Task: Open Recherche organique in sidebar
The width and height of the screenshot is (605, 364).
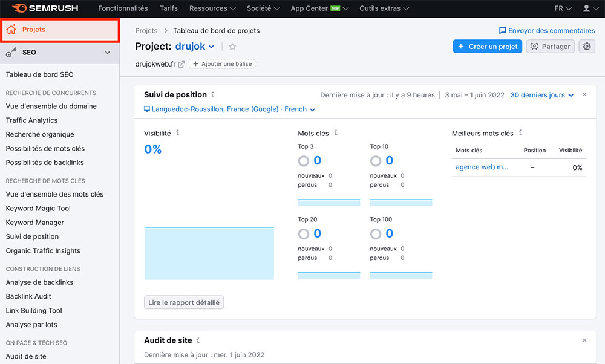Action: click(40, 134)
